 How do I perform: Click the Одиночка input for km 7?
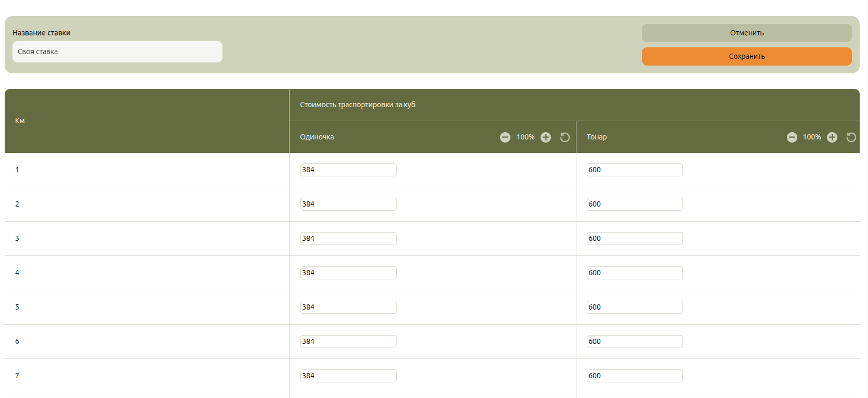click(348, 376)
